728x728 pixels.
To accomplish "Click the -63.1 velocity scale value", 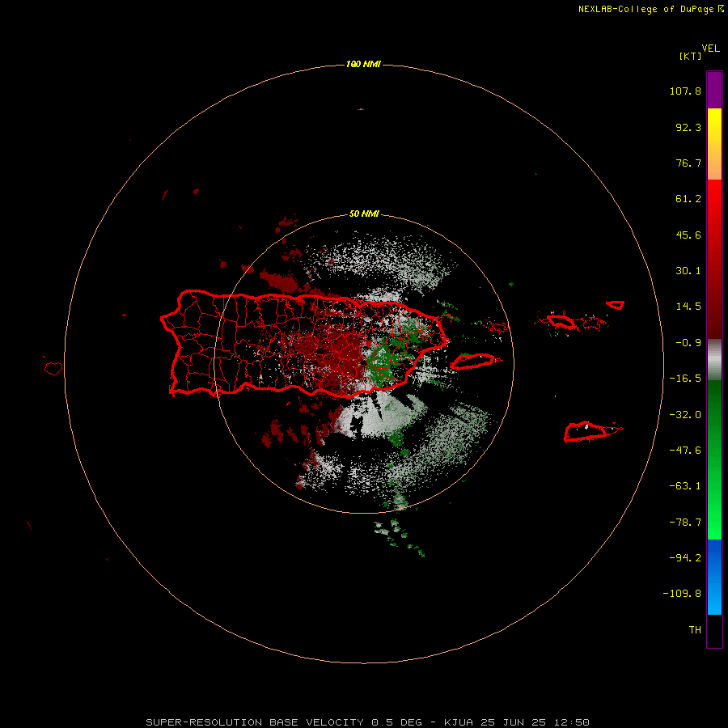I will pos(685,486).
